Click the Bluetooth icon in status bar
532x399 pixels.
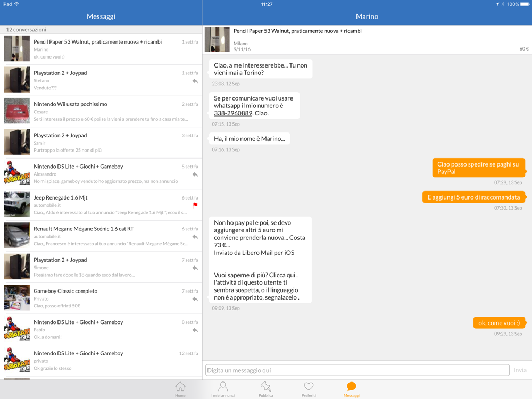(x=503, y=4)
